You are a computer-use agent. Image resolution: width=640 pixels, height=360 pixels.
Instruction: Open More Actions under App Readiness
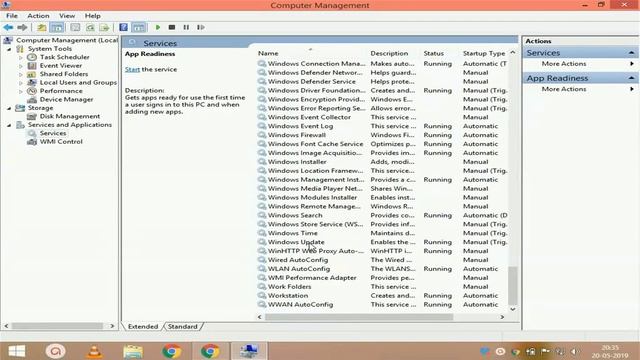(564, 89)
